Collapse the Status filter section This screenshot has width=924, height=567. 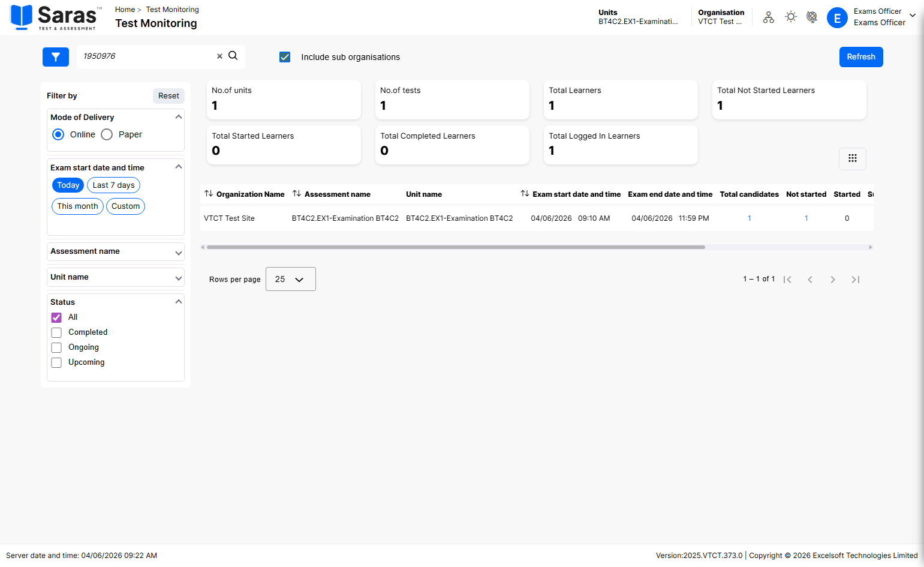click(178, 302)
